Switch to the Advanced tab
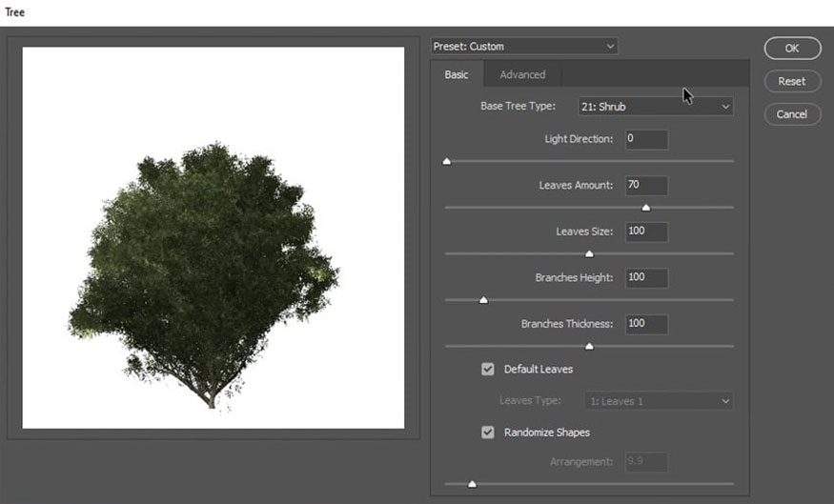834x504 pixels. (522, 74)
